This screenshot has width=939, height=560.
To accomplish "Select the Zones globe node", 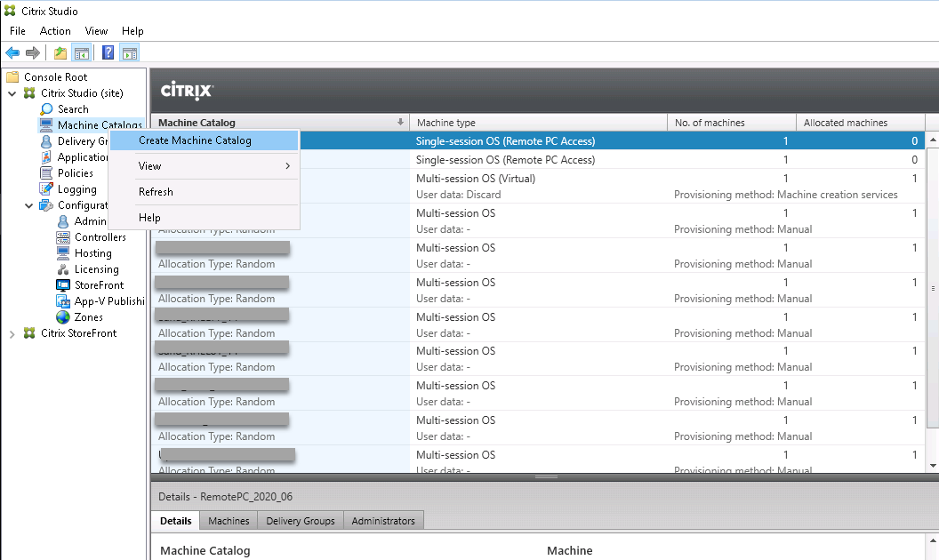I will pyautogui.click(x=63, y=317).
